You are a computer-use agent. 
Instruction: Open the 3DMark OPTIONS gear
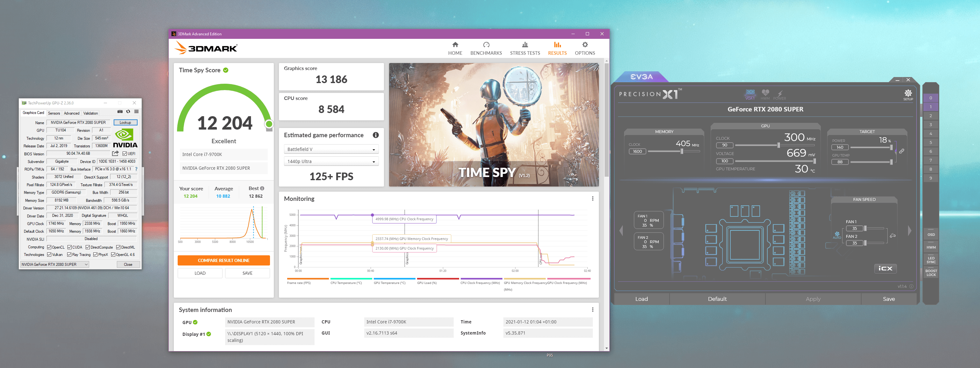(585, 48)
